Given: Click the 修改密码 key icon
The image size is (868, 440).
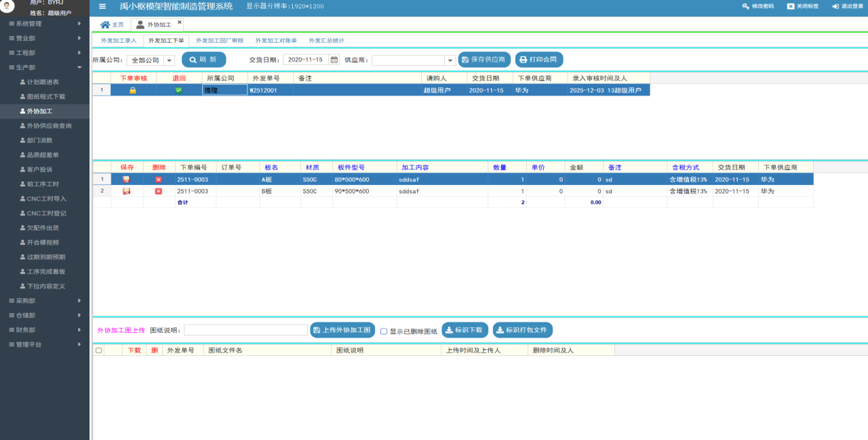Looking at the screenshot, I should pos(746,6).
